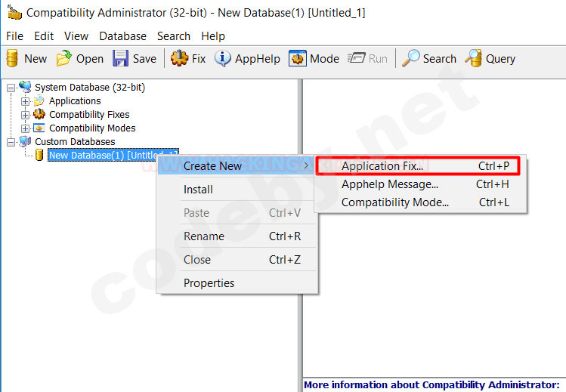The image size is (566, 392).
Task: Click the New toolbar label
Action: pyautogui.click(x=36, y=58)
